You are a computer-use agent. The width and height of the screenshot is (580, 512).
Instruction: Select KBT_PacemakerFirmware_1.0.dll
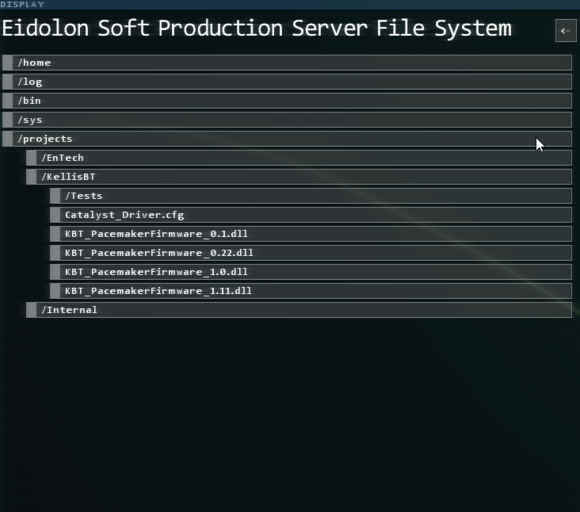coord(311,272)
